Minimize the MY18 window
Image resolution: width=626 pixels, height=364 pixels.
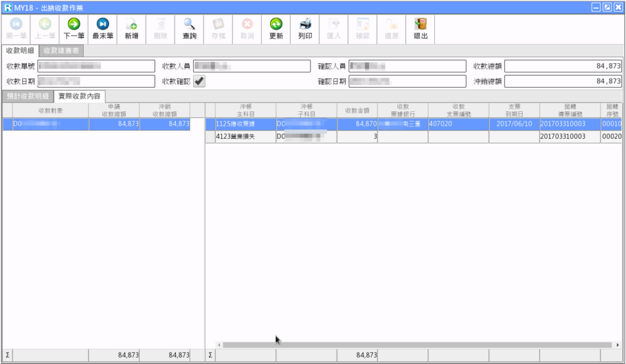click(x=596, y=7)
